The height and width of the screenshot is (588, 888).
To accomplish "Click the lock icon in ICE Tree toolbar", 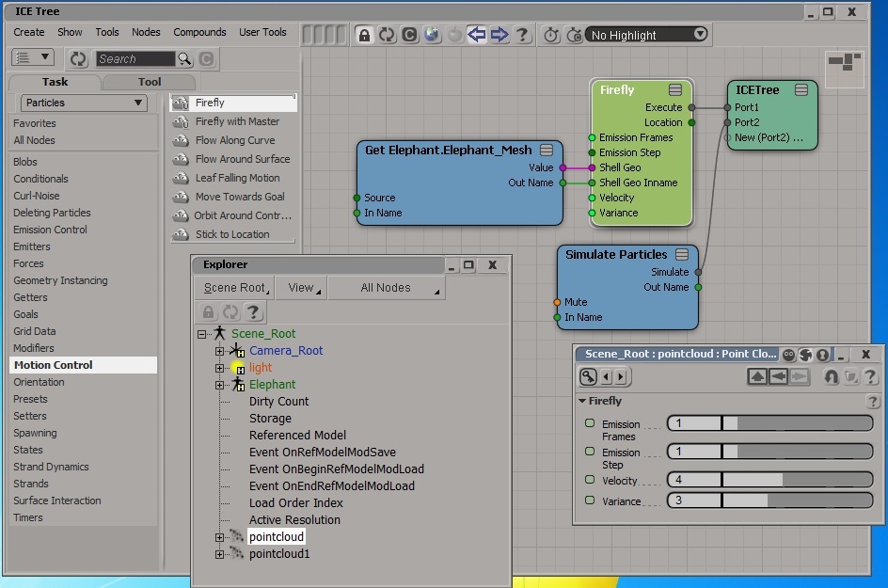I will [x=364, y=35].
